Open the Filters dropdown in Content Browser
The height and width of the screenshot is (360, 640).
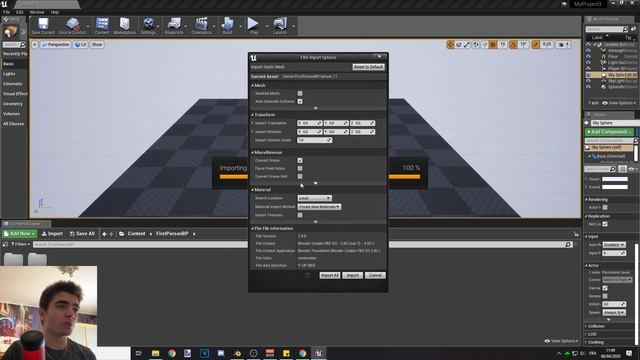click(x=20, y=244)
